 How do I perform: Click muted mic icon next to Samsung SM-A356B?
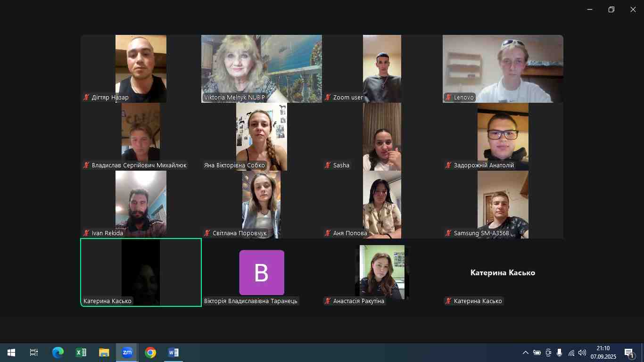point(448,233)
